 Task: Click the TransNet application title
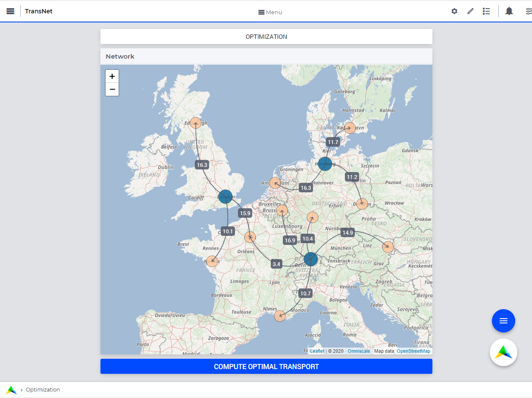pos(39,11)
